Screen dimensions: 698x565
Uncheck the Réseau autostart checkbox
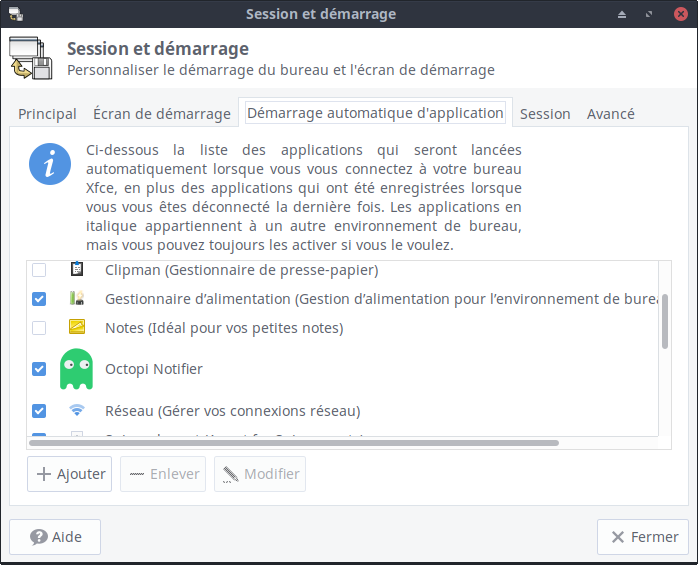[x=39, y=411]
